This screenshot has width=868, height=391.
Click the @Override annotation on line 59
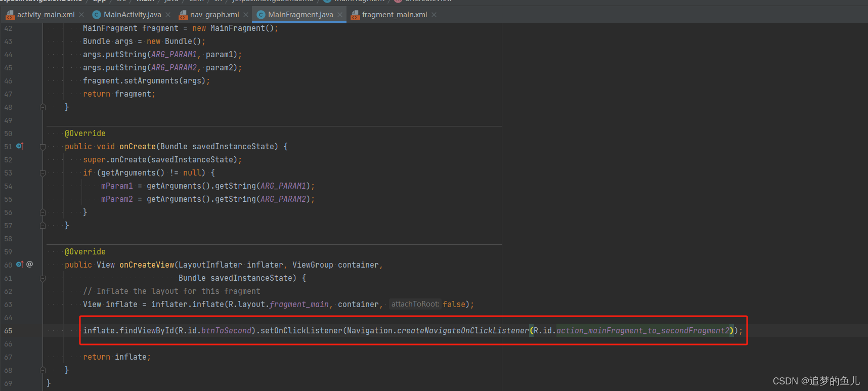click(85, 251)
